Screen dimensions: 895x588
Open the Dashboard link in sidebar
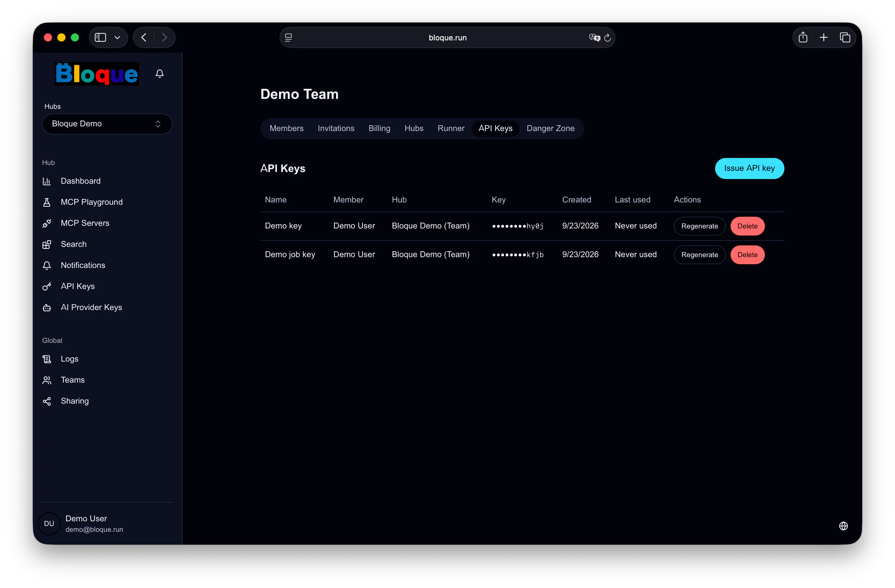pyautogui.click(x=80, y=181)
